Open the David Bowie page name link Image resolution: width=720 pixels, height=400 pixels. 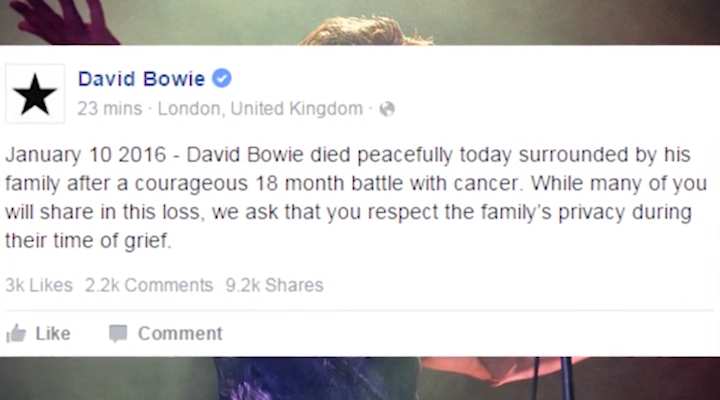pyautogui.click(x=141, y=79)
